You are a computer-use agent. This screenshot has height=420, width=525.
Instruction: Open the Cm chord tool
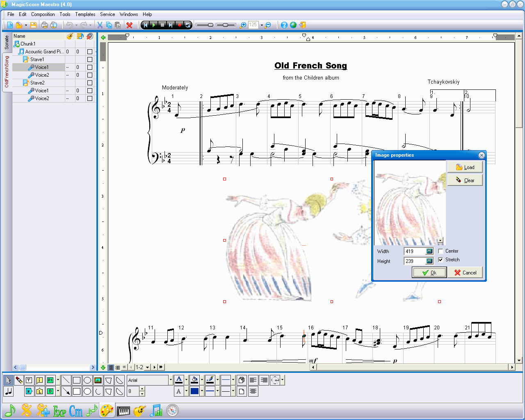pyautogui.click(x=75, y=411)
